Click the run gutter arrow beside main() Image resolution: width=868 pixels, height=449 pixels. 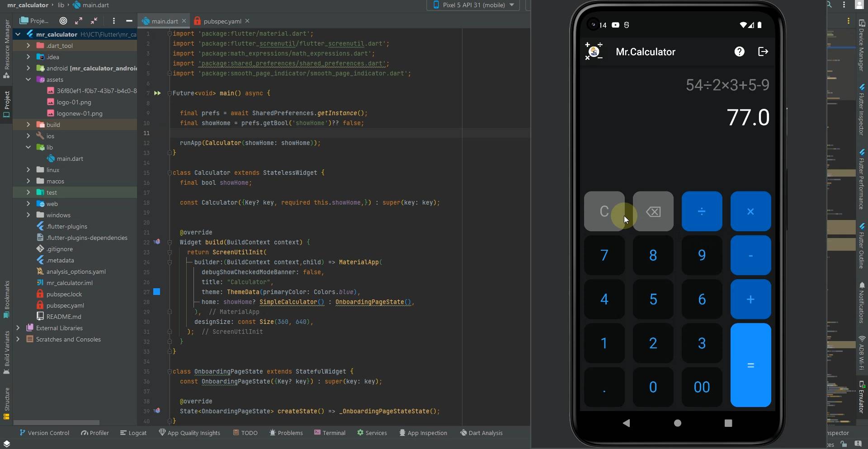[157, 93]
